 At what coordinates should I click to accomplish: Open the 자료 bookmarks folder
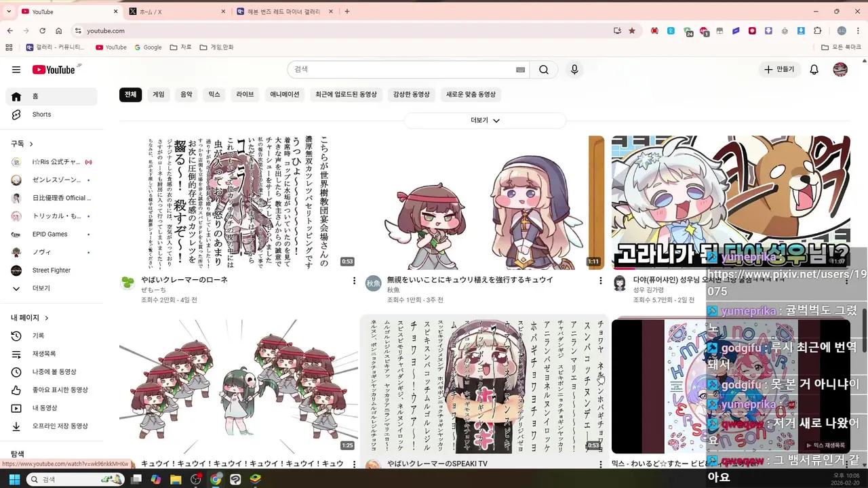[x=180, y=47]
